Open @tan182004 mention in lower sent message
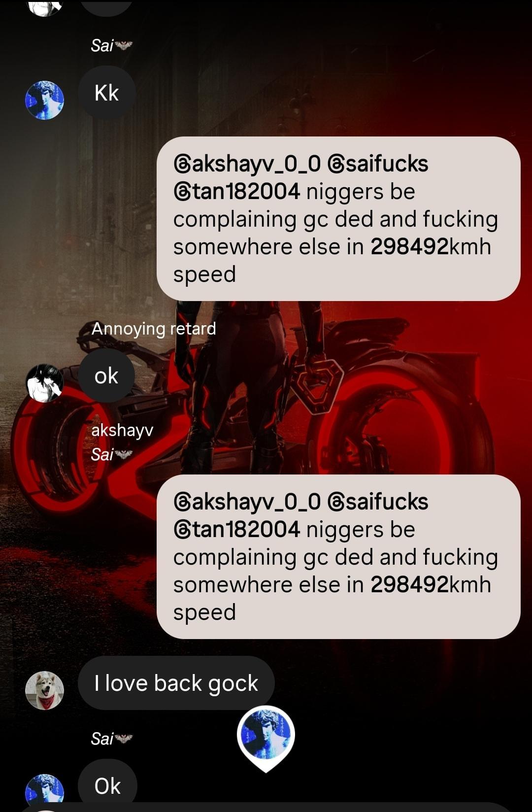 236,529
